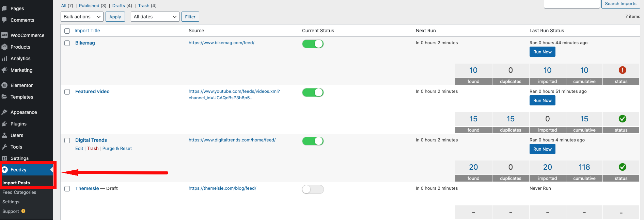The height and width of the screenshot is (220, 644).
Task: Show All (7) imports filter
Action: click(x=67, y=5)
